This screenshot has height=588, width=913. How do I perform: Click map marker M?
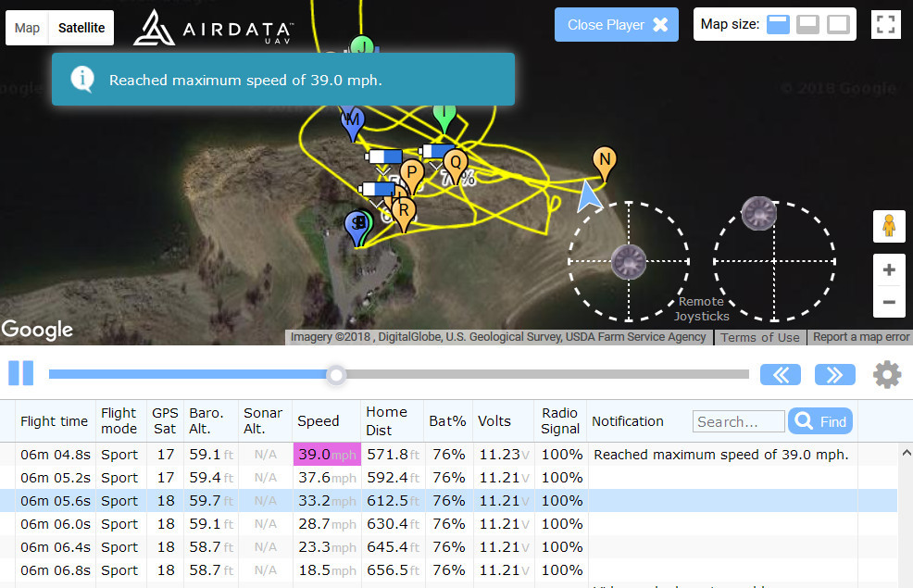click(352, 123)
